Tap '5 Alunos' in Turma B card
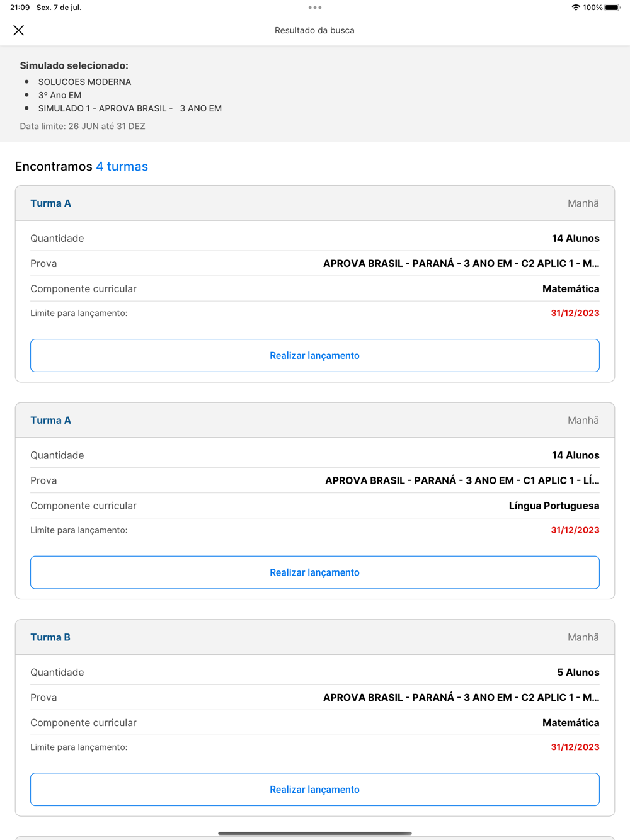The image size is (630, 840). click(578, 673)
